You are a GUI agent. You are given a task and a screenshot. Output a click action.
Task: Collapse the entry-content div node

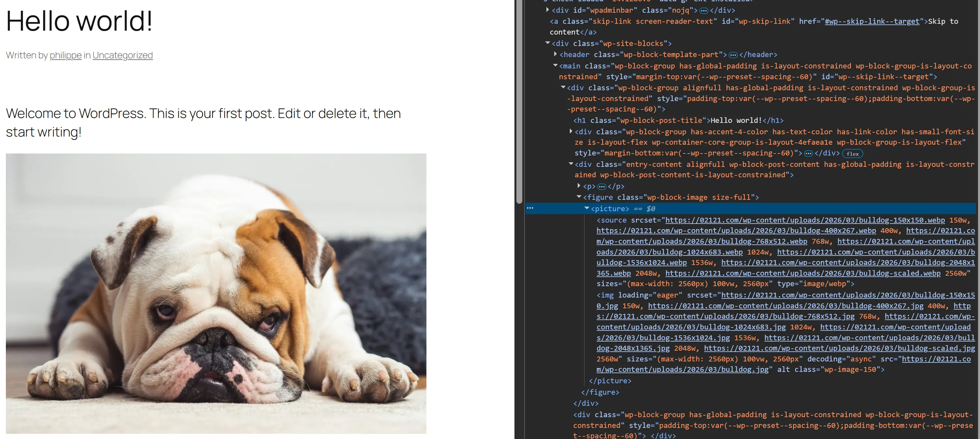point(571,164)
